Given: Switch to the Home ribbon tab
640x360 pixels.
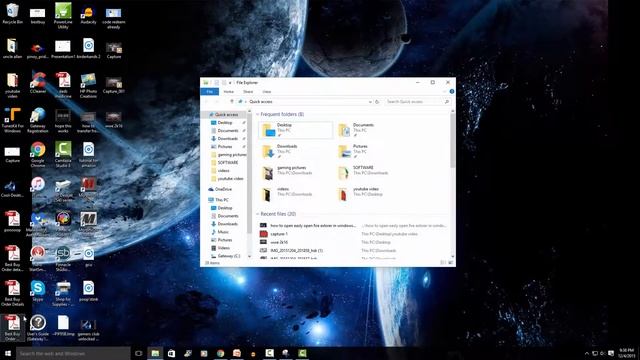Looking at the screenshot, I should tap(229, 91).
